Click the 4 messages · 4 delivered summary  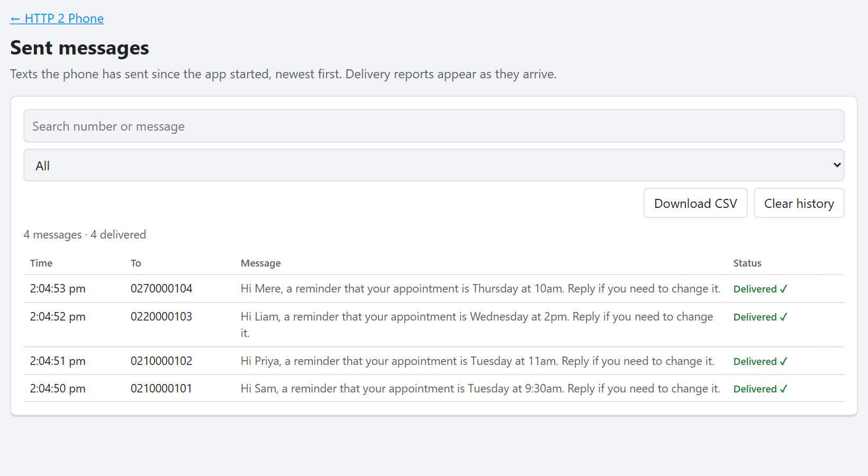click(x=85, y=235)
